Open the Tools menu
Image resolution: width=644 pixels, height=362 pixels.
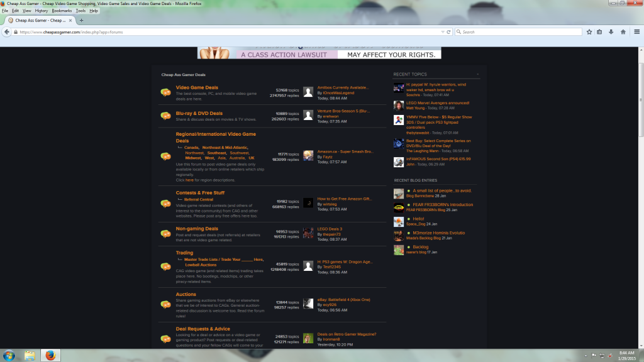[80, 11]
